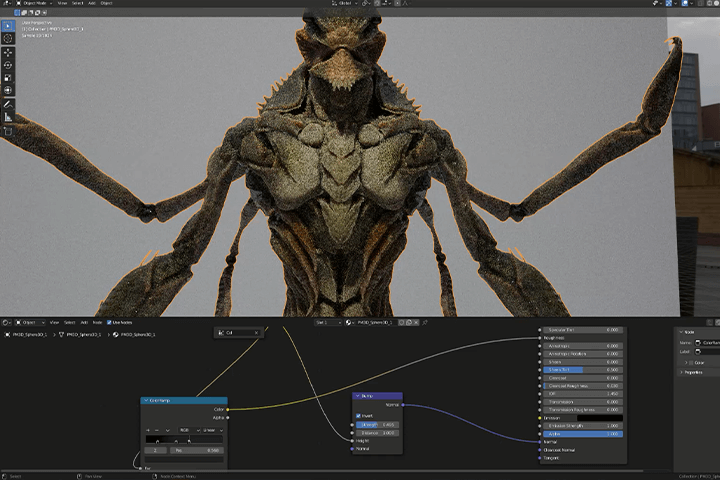This screenshot has width=720, height=480.
Task: Open the Object shader type dropdown in node editor
Action: (x=30, y=322)
